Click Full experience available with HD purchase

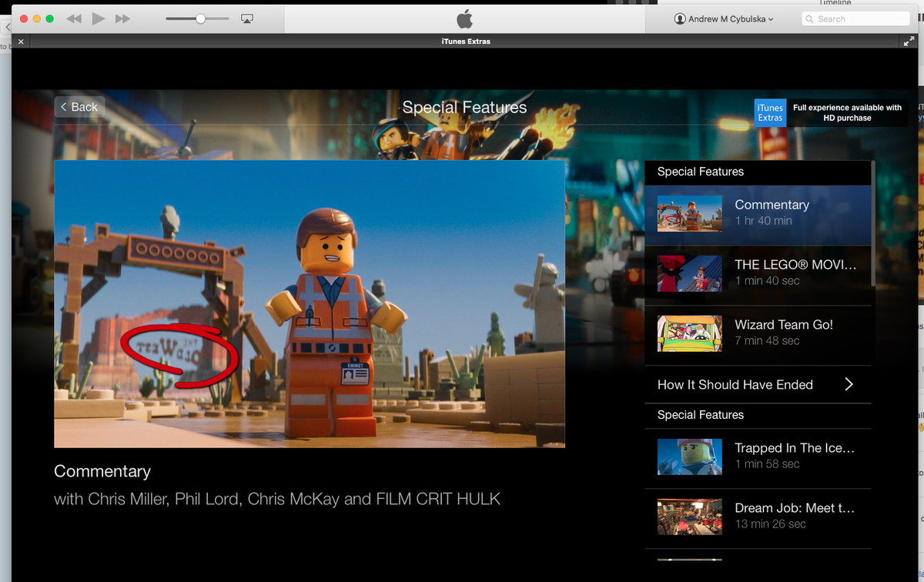click(847, 113)
